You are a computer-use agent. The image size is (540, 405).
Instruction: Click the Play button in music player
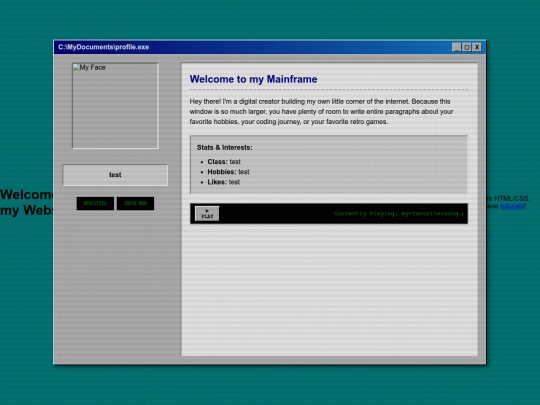pos(207,214)
